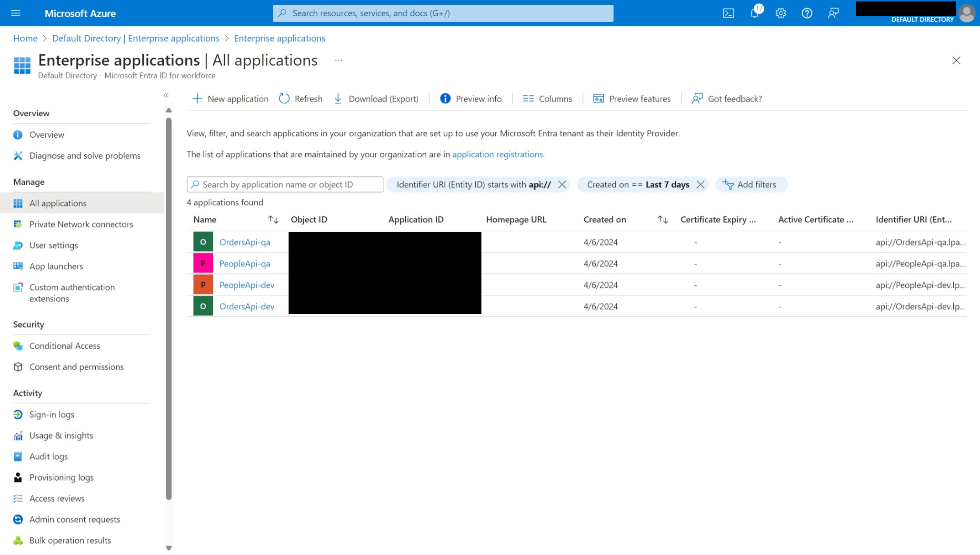Edit the Identifier URI starts with filter
This screenshot has height=555, width=980.
pos(473,184)
